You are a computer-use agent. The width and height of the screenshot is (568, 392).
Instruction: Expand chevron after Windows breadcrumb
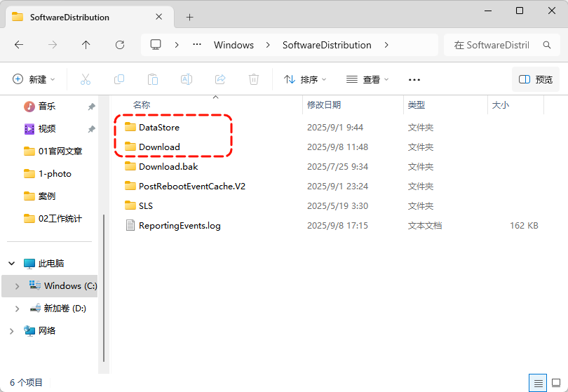click(268, 45)
